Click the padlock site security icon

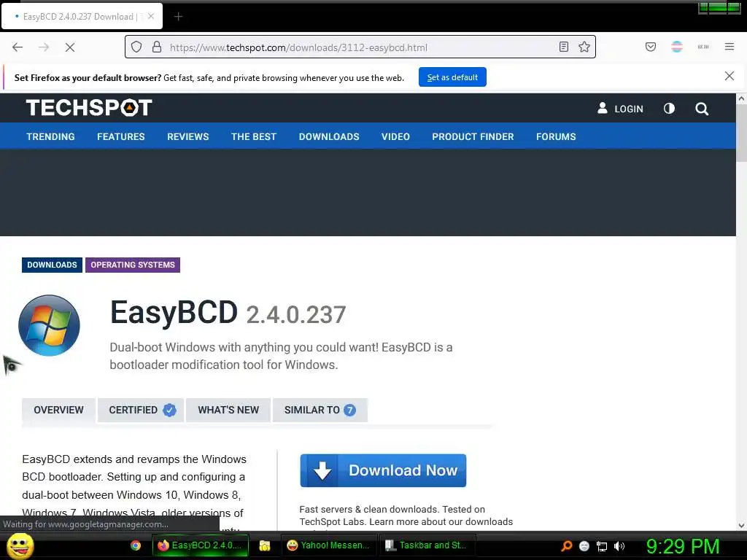click(x=157, y=47)
